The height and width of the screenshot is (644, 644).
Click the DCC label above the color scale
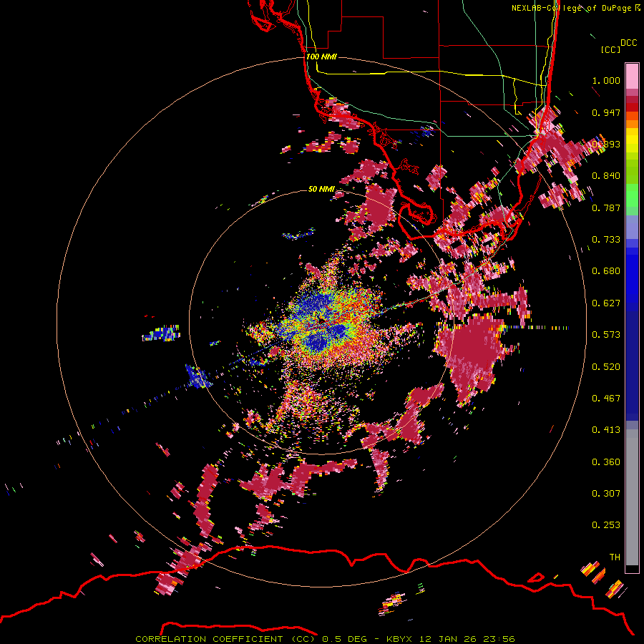tap(628, 43)
